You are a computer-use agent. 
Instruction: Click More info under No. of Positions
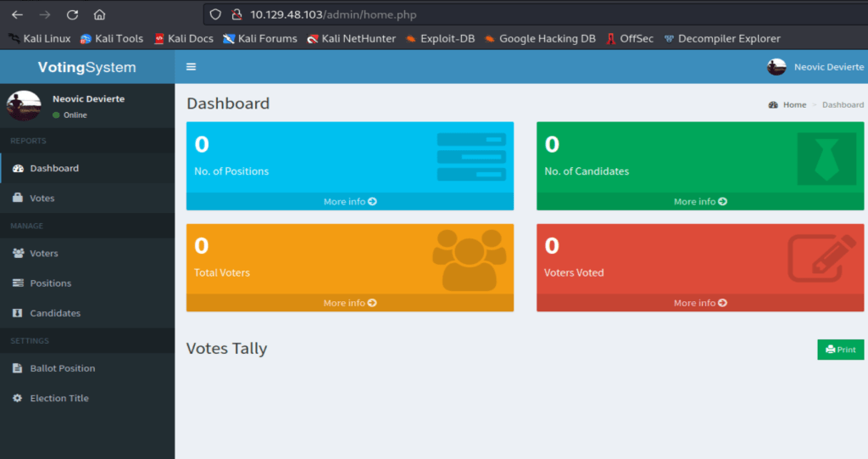coord(349,202)
